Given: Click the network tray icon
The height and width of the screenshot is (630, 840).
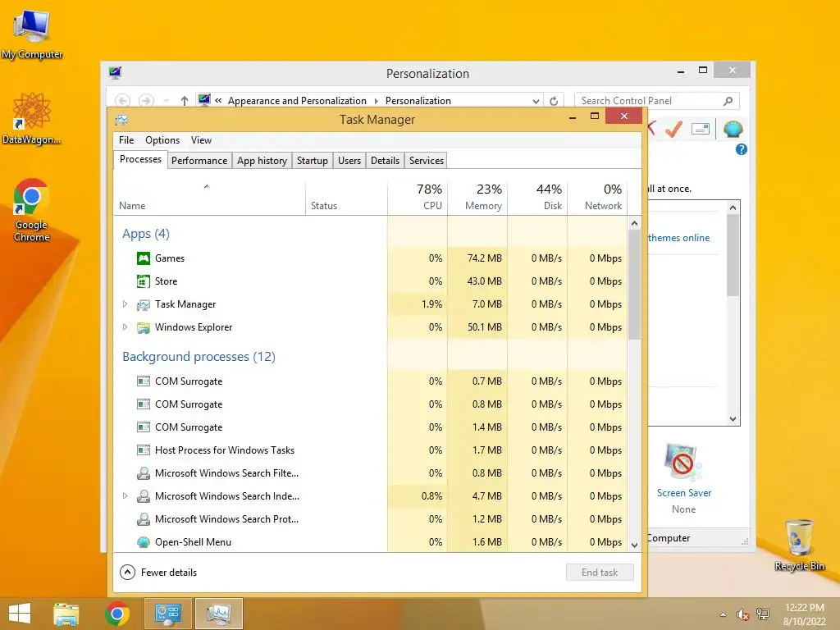Looking at the screenshot, I should [762, 614].
